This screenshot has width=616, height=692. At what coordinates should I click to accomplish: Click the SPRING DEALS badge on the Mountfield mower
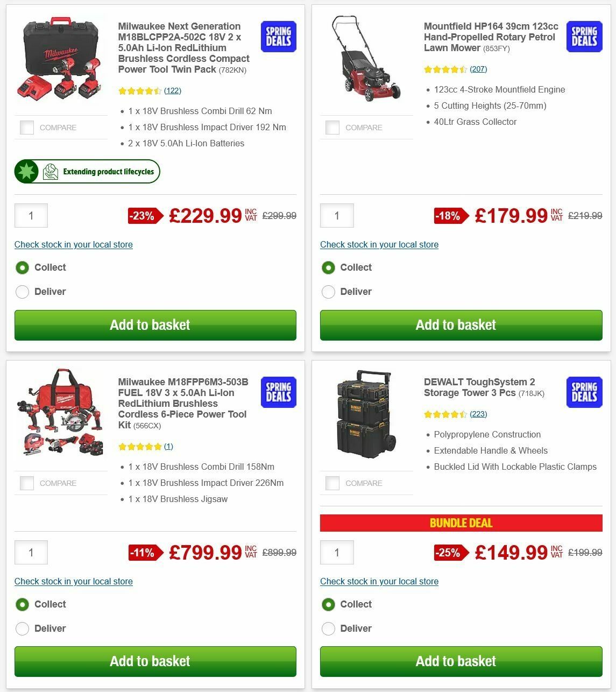point(584,36)
